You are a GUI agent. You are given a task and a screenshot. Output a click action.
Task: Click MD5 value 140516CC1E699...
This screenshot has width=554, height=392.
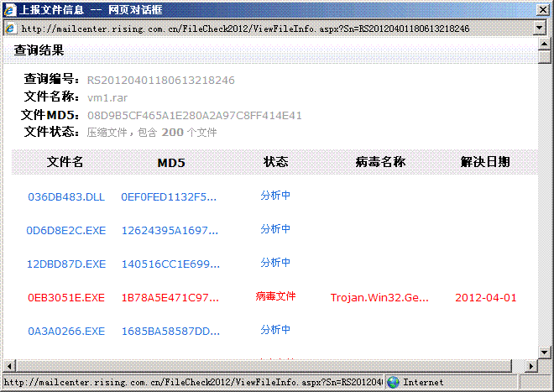pos(170,264)
